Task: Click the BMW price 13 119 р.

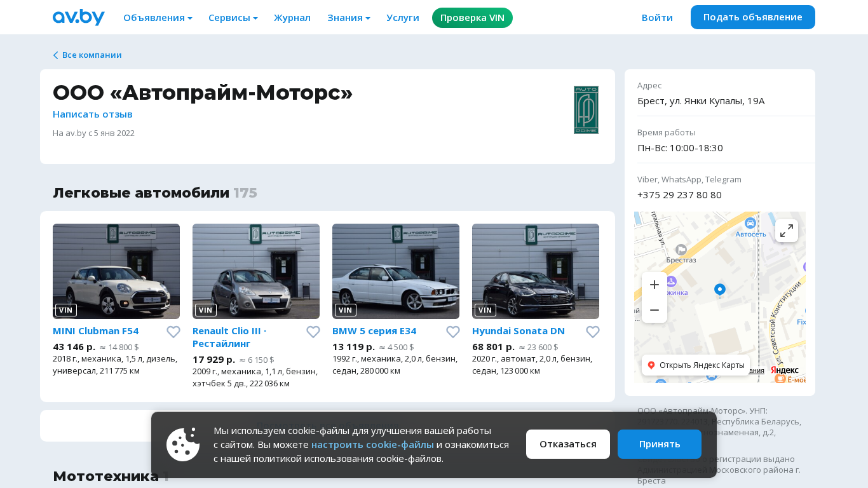Action: 354,347
